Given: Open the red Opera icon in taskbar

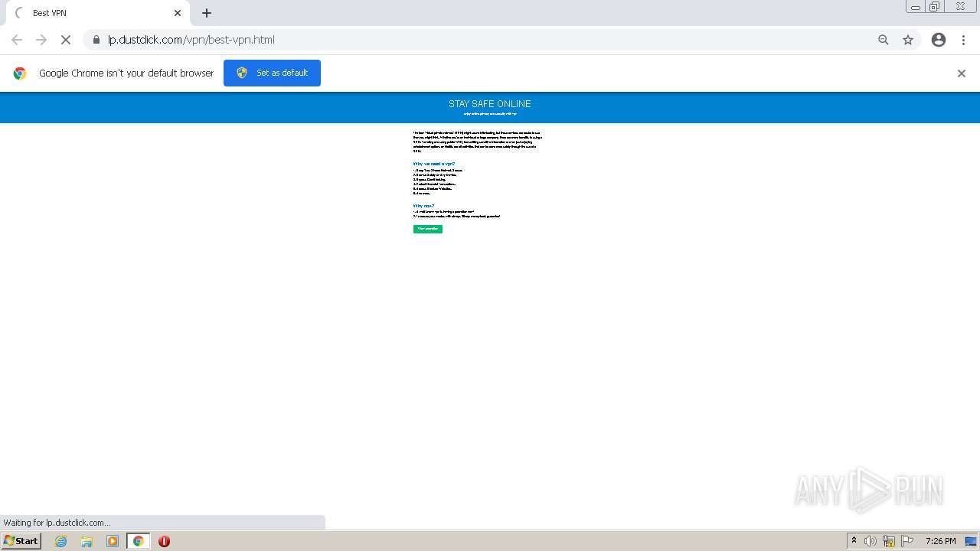Looking at the screenshot, I should click(164, 541).
